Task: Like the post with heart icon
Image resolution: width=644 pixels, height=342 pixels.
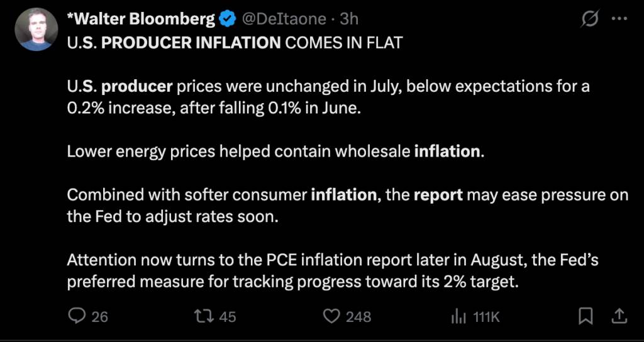Action: pos(332,316)
